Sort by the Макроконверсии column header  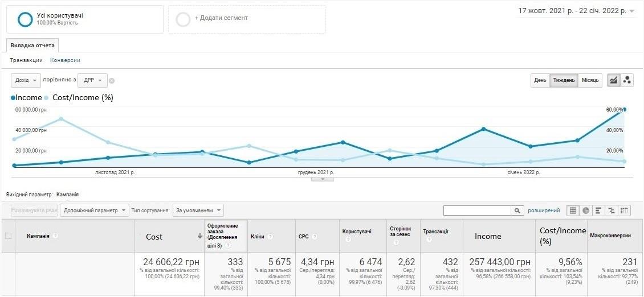[x=610, y=236]
